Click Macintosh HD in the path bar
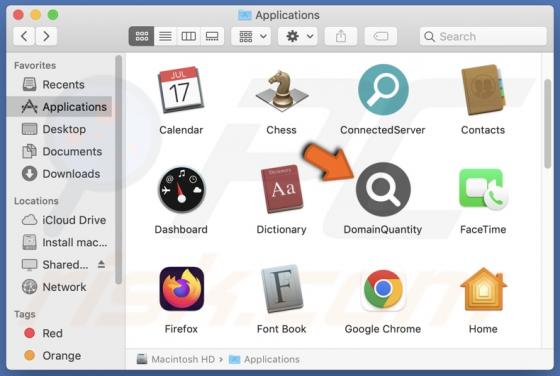The width and height of the screenshot is (560, 376). [x=176, y=359]
